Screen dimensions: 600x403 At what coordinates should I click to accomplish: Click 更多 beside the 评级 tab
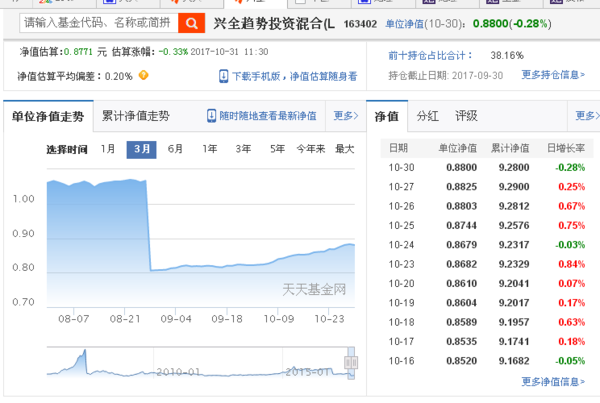coord(587,116)
